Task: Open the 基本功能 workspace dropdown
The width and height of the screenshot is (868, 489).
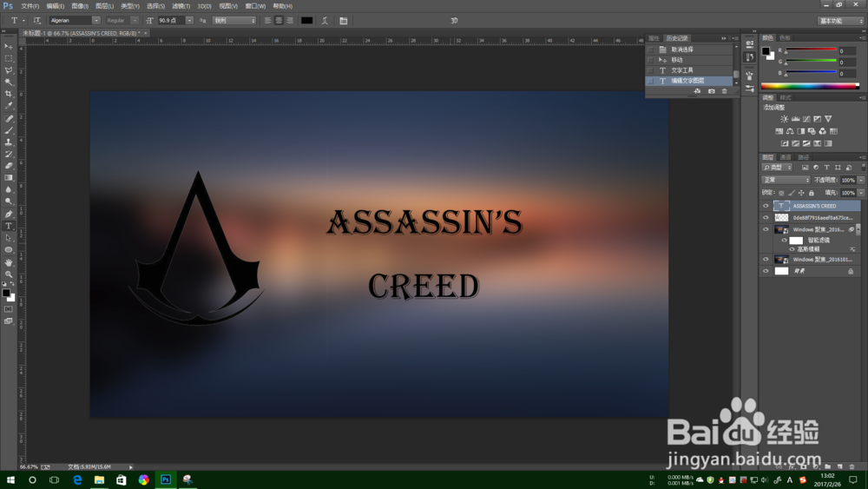Action: click(840, 21)
